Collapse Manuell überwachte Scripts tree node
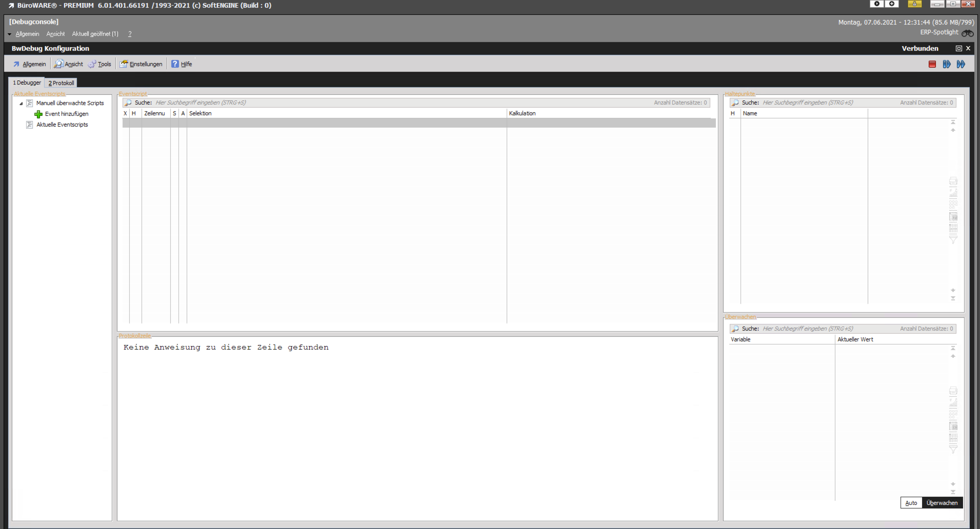980x529 pixels. click(x=21, y=104)
